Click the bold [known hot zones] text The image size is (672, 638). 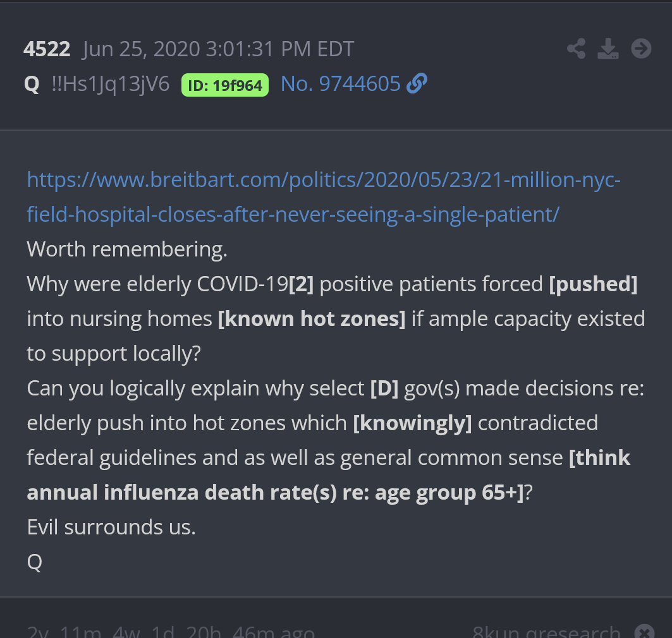pos(312,319)
